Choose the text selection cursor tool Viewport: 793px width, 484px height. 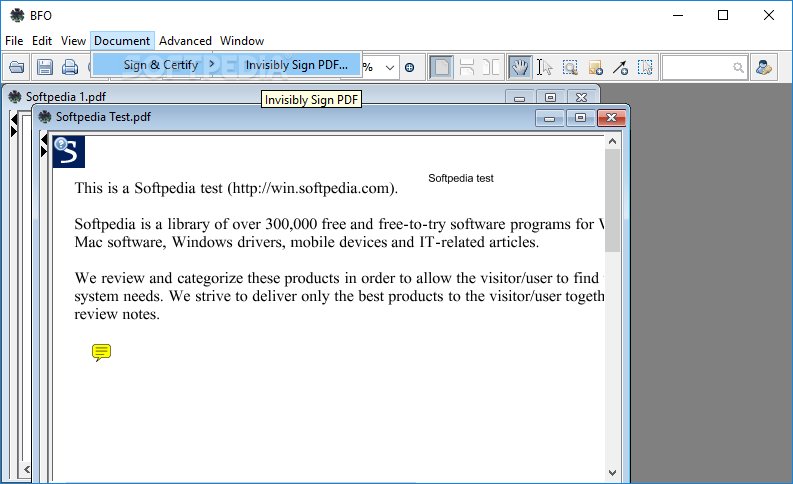[545, 67]
